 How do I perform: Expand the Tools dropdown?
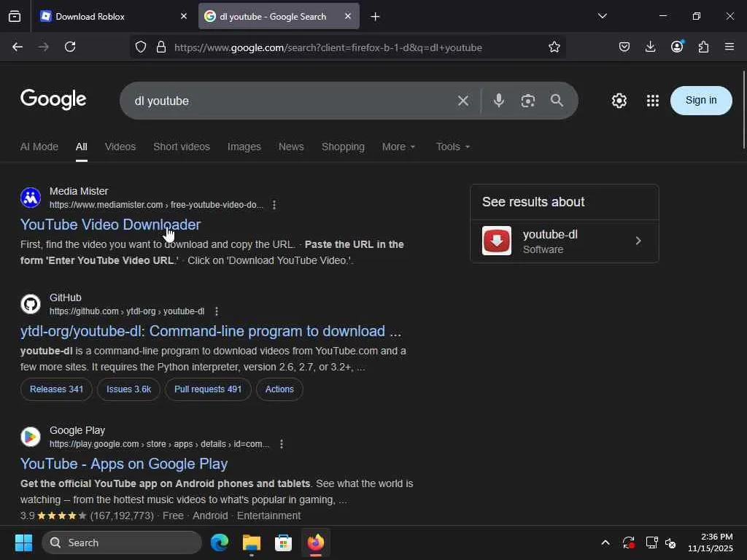(x=453, y=147)
